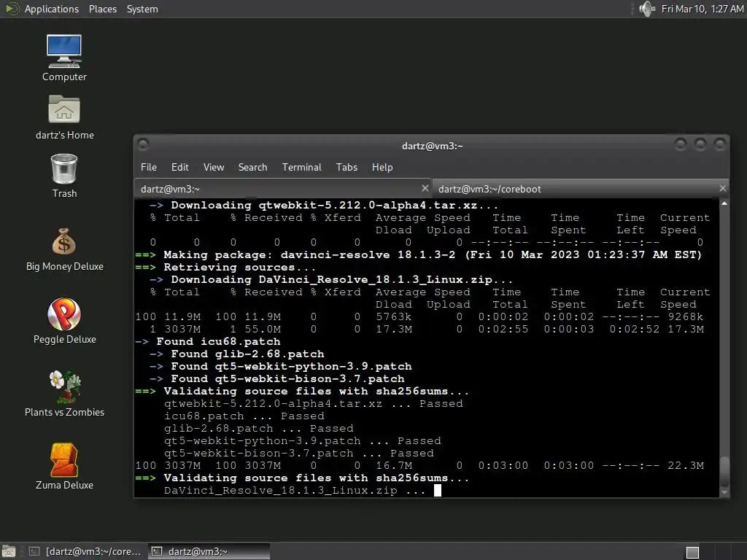
Task: Click 'Retrieving sources...' terminal line
Action: [x=226, y=267]
